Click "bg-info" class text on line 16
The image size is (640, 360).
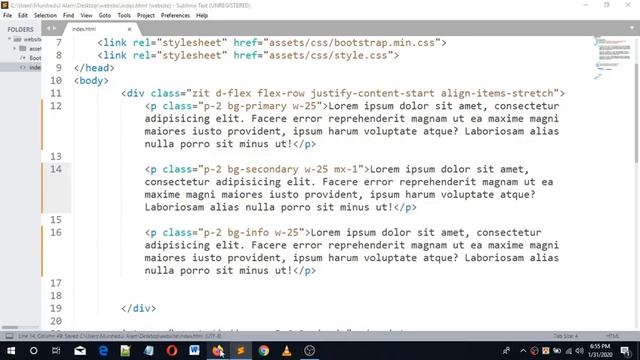248,232
